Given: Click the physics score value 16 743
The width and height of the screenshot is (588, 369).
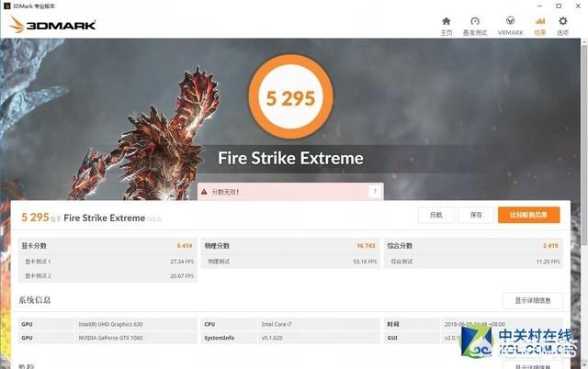Looking at the screenshot, I should (x=366, y=246).
